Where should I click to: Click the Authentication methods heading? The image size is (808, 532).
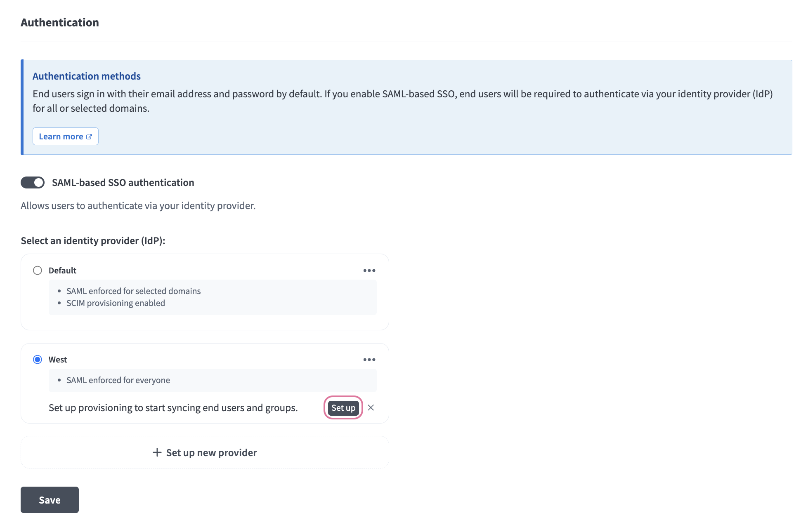point(87,76)
